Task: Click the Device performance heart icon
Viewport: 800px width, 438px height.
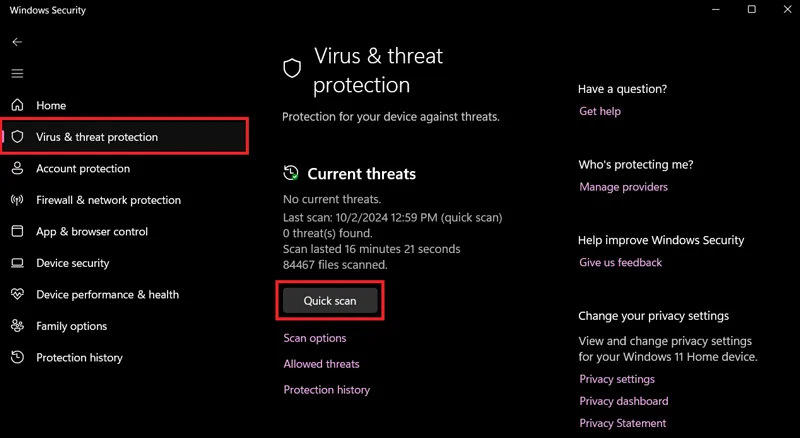Action: 17,295
